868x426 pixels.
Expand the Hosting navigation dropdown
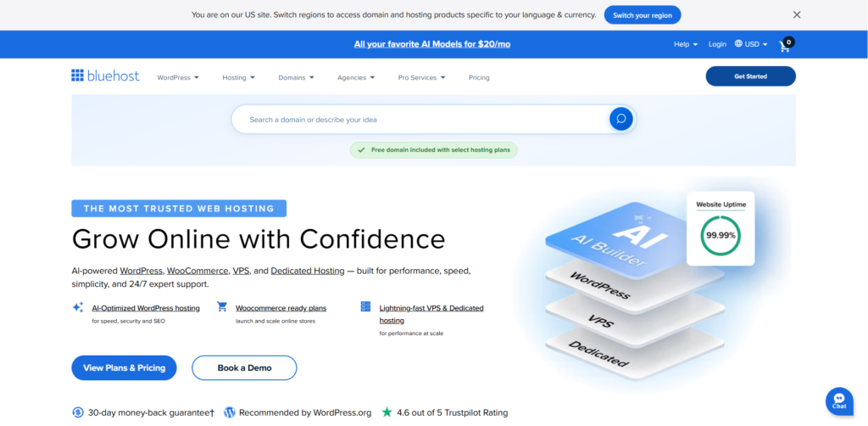click(x=238, y=77)
